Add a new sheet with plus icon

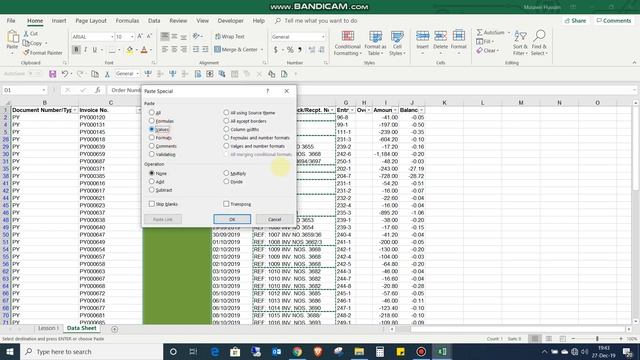114,329
